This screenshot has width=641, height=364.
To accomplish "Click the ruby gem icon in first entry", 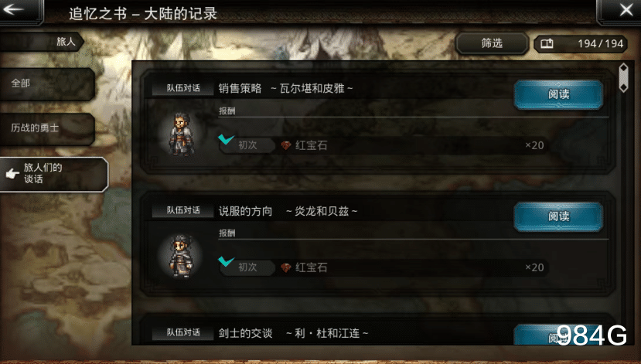I will coord(285,145).
